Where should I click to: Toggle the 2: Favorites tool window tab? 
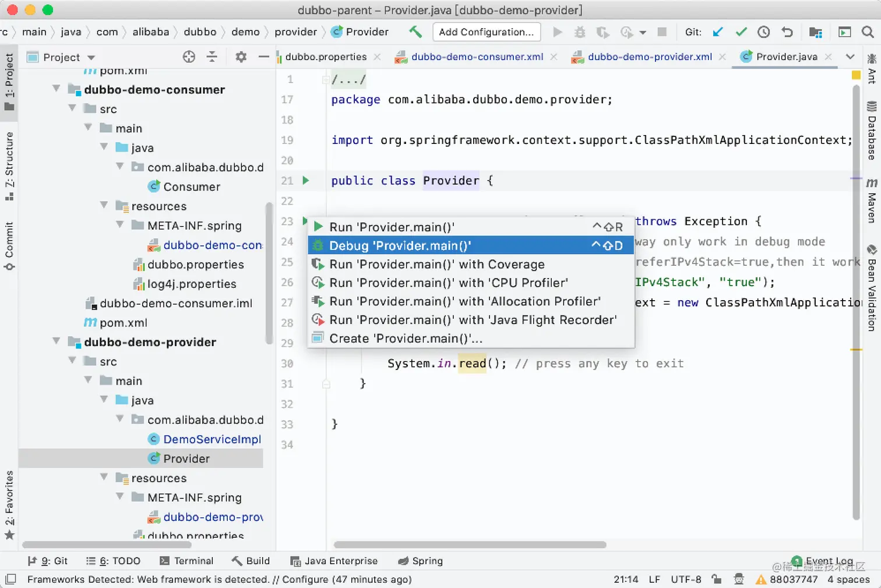(x=9, y=505)
